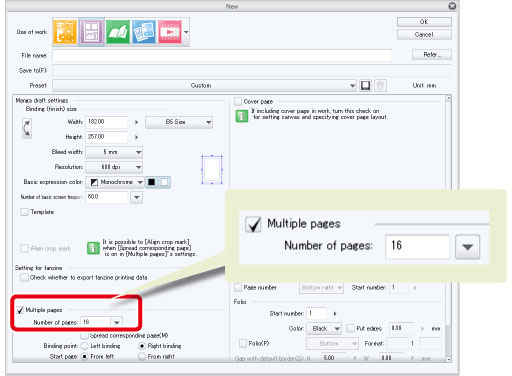Click the white drawing color swatch

[165, 182]
